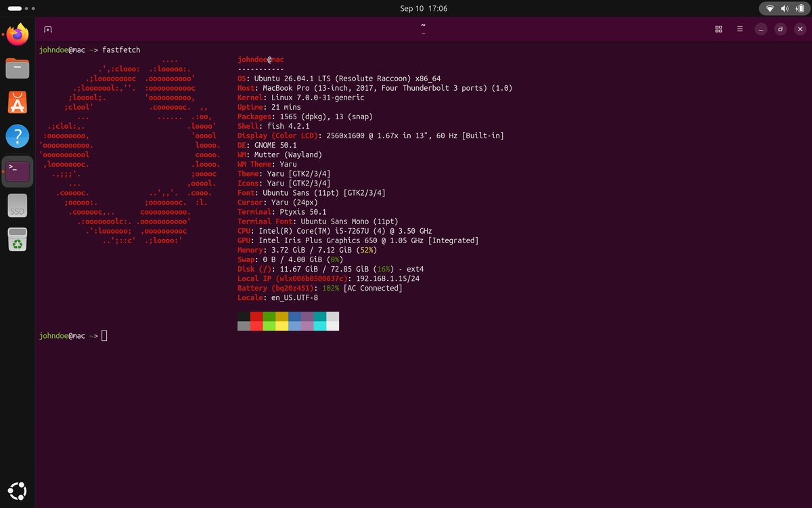This screenshot has height=508, width=812.
Task: Open the Files app in the dock
Action: click(18, 68)
